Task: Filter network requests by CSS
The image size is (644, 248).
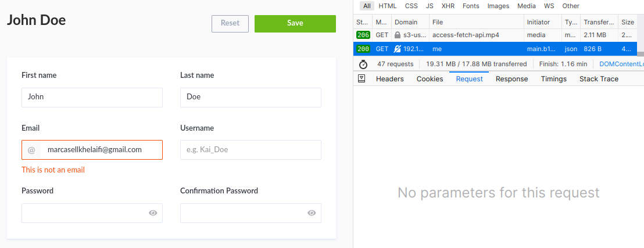Action: coord(411,6)
